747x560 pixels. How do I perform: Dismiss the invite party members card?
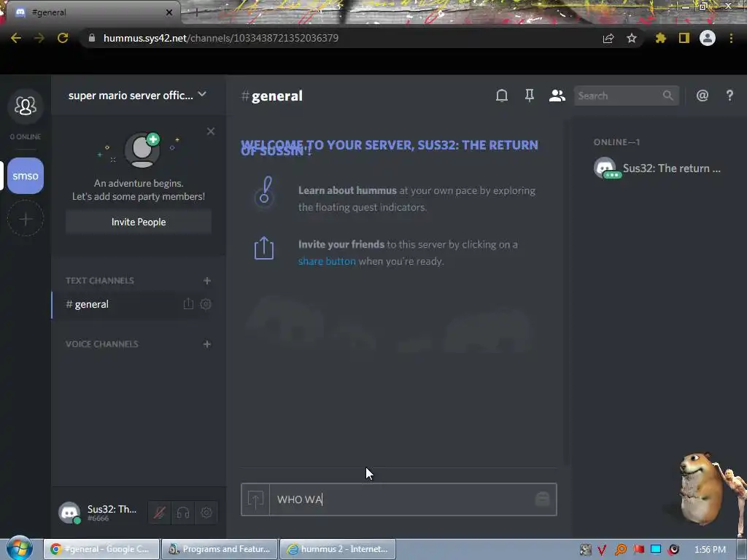tap(211, 131)
